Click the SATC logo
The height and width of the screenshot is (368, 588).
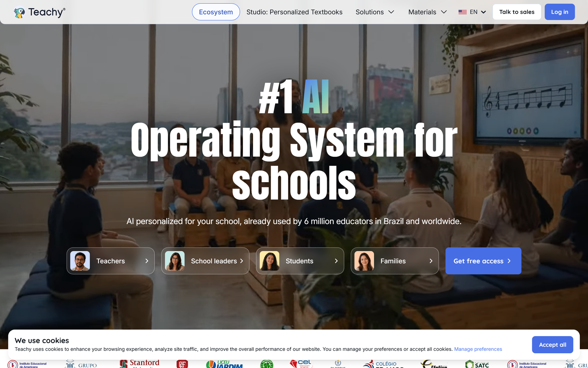point(477,364)
